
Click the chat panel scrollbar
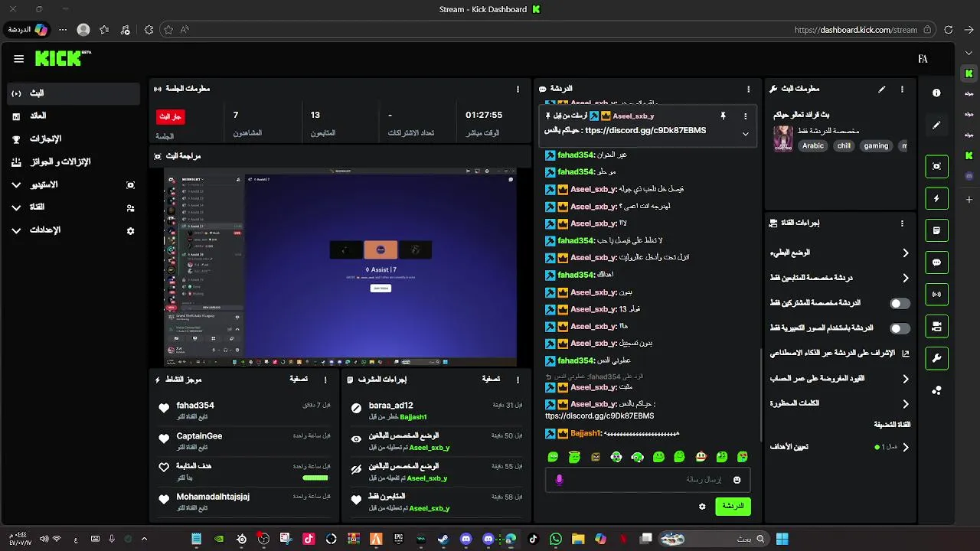coord(760,396)
